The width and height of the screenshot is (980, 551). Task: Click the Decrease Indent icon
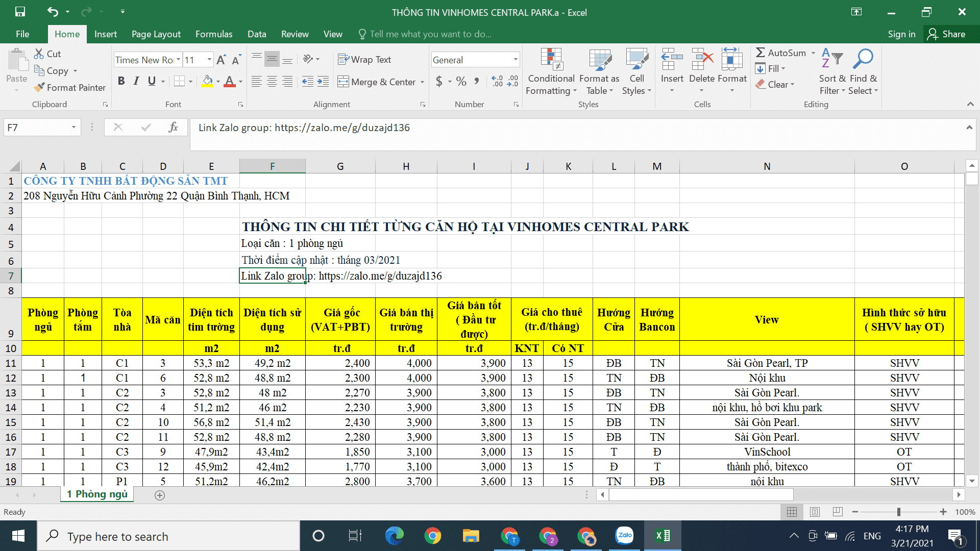[x=307, y=82]
